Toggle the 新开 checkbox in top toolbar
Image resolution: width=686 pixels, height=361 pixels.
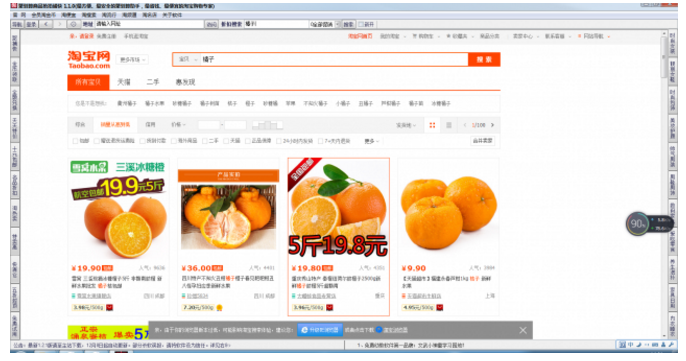pyautogui.click(x=361, y=25)
